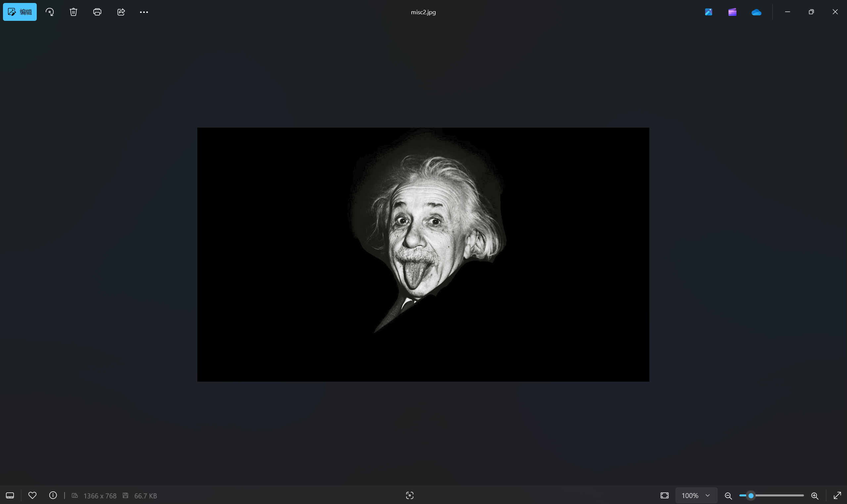The image size is (847, 504).
Task: Show file info with the info icon
Action: tap(53, 495)
